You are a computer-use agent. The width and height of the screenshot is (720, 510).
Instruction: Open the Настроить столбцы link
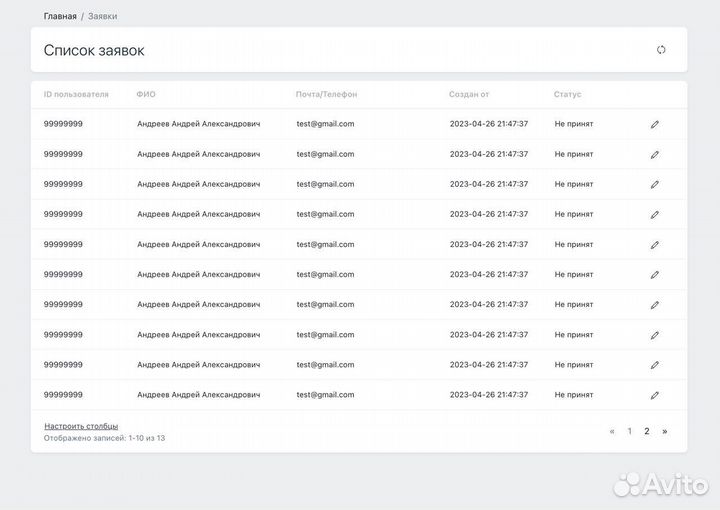click(x=81, y=426)
